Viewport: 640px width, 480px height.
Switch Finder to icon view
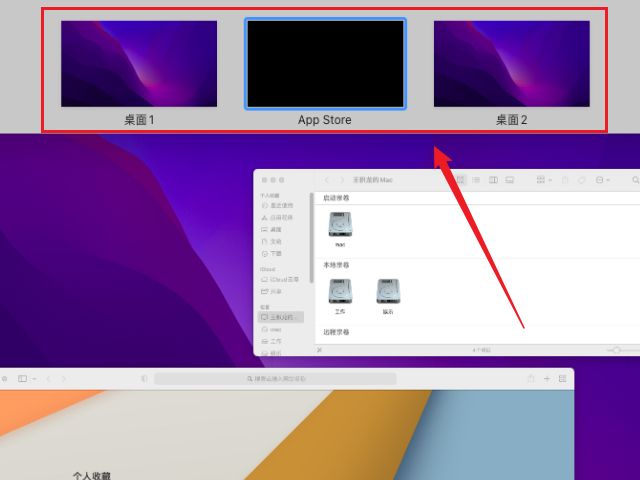coord(461,180)
